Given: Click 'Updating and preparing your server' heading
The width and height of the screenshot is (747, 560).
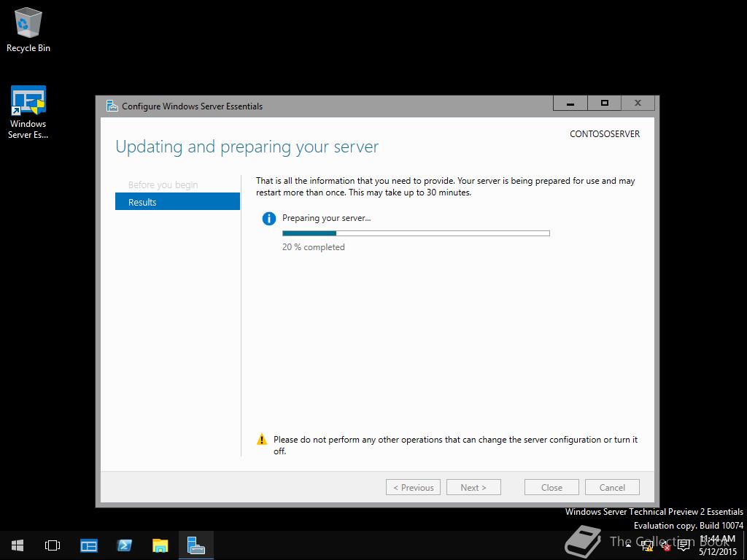Looking at the screenshot, I should pos(247,147).
